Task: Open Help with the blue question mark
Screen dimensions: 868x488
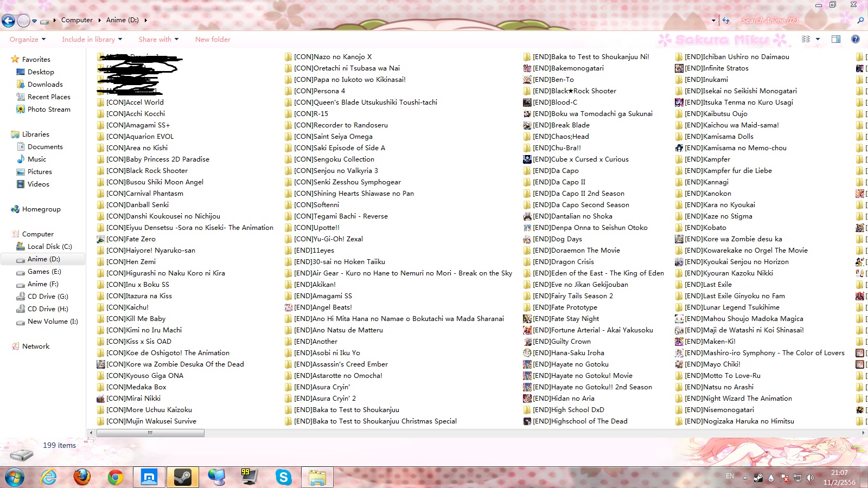Action: coord(856,39)
